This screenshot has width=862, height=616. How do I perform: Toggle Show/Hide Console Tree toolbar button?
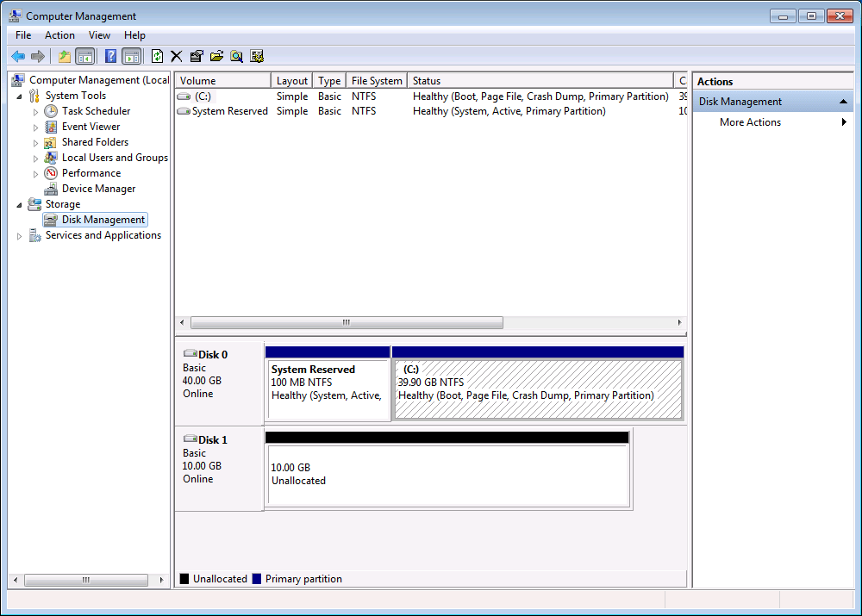[x=84, y=56]
